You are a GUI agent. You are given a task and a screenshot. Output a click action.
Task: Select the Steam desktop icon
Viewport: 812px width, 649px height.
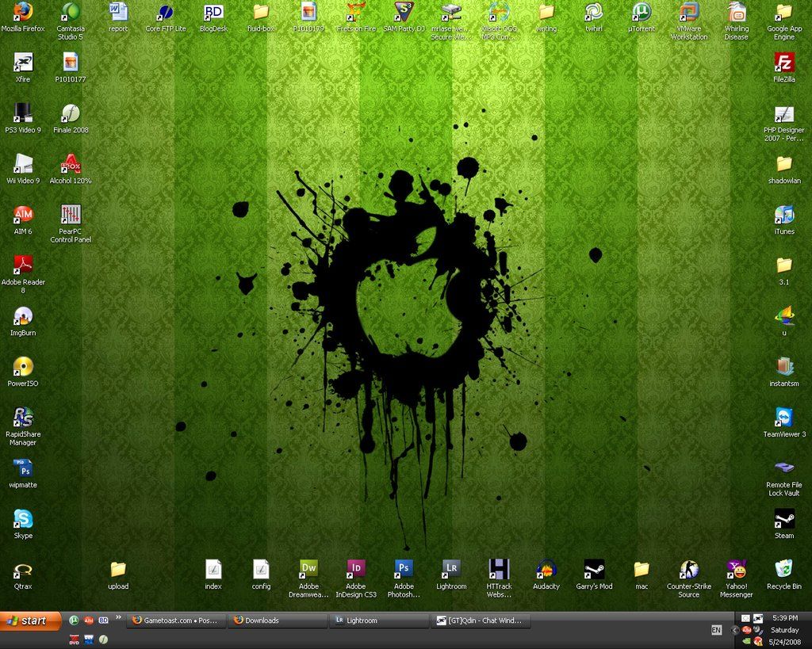point(784,524)
